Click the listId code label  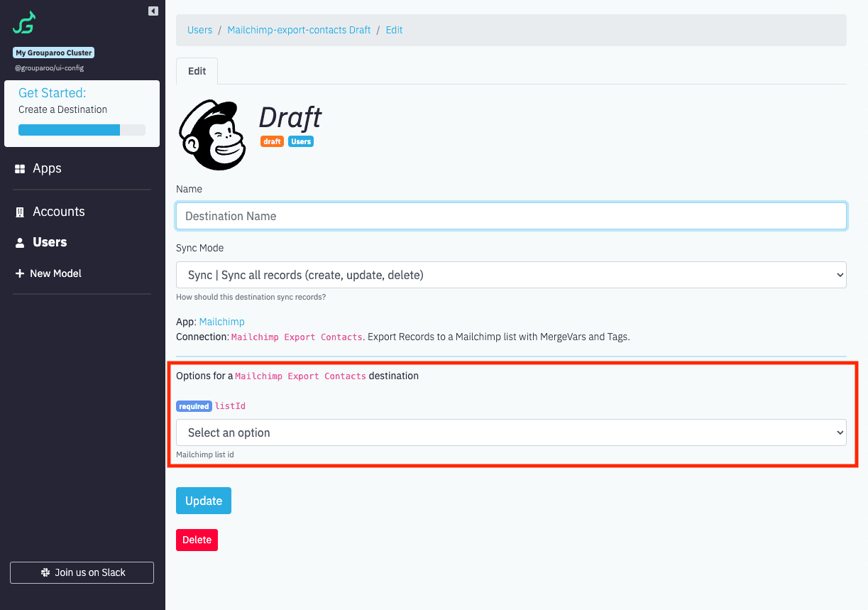click(x=231, y=406)
